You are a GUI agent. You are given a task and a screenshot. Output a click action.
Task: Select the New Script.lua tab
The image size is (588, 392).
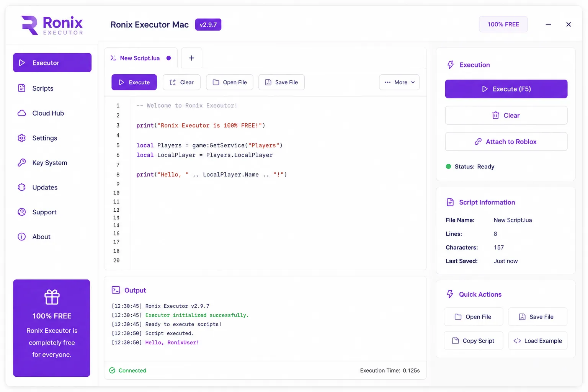(x=140, y=58)
